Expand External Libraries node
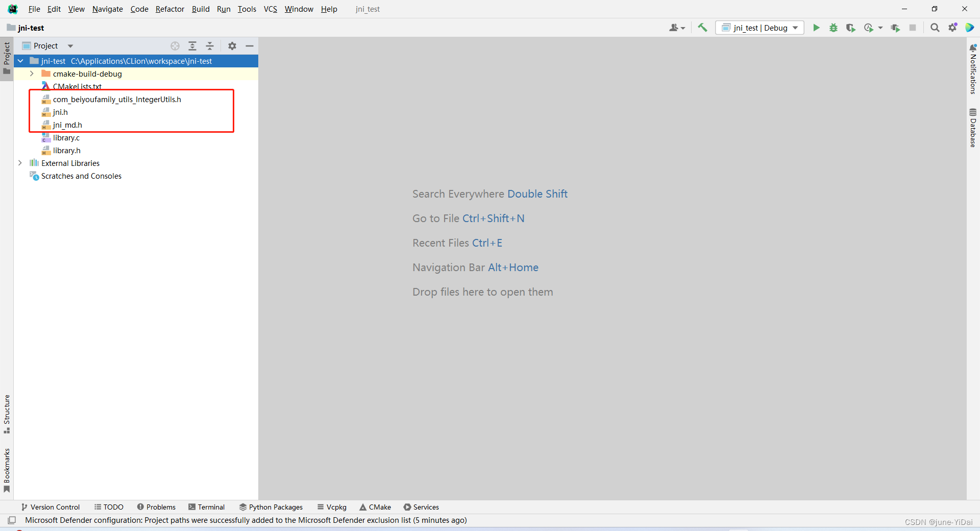This screenshot has width=980, height=531. (20, 163)
